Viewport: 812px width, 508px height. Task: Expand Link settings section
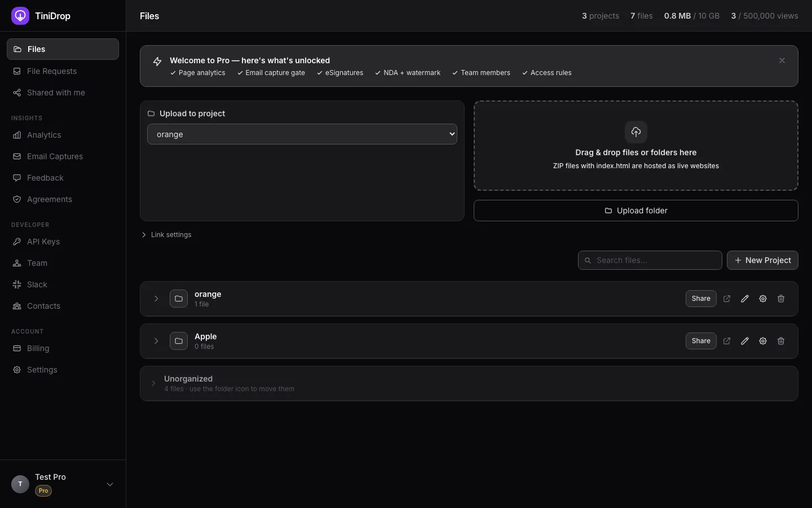pyautogui.click(x=166, y=235)
